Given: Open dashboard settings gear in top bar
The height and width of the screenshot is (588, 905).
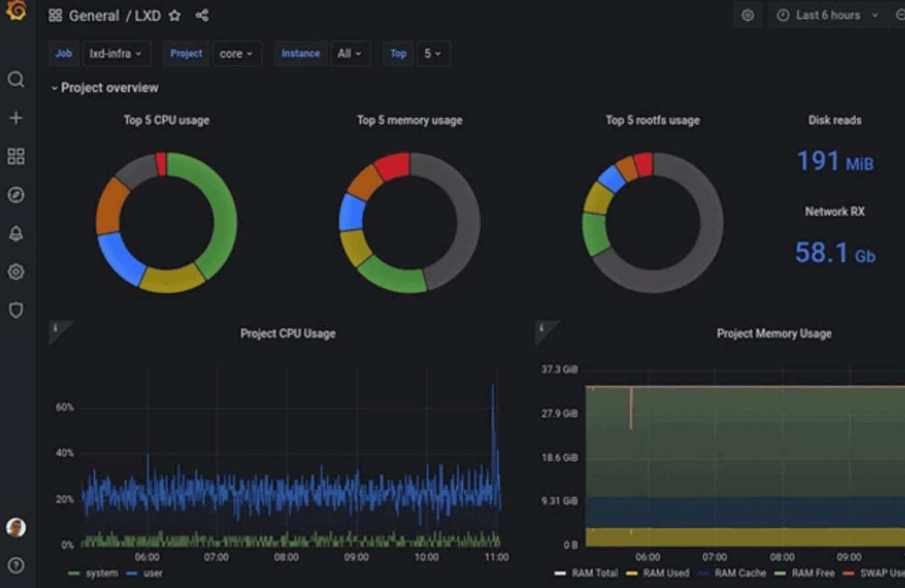Looking at the screenshot, I should tap(747, 15).
